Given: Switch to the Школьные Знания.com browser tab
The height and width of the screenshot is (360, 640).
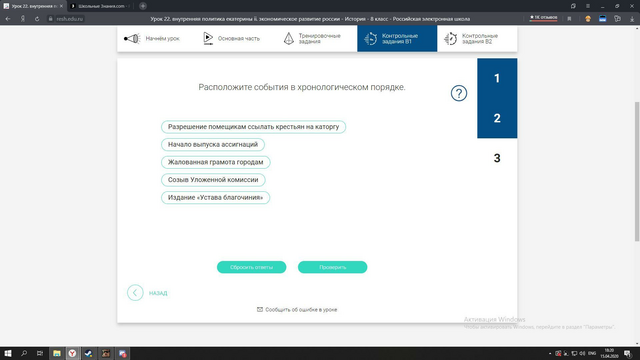Looking at the screenshot, I should (101, 6).
